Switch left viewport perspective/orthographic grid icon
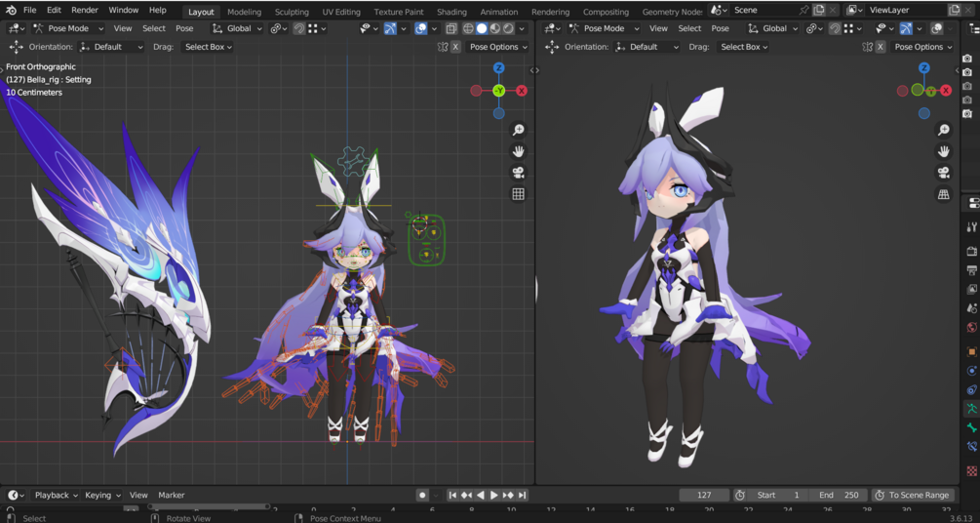 (518, 194)
